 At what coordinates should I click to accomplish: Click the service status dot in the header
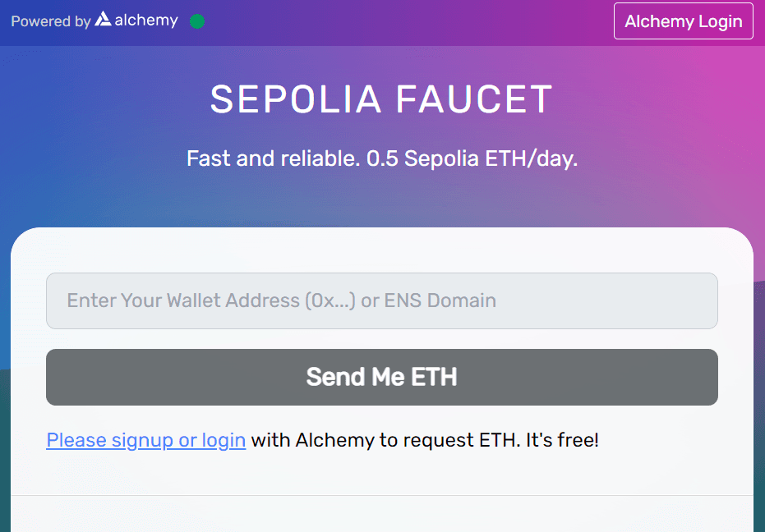(197, 21)
